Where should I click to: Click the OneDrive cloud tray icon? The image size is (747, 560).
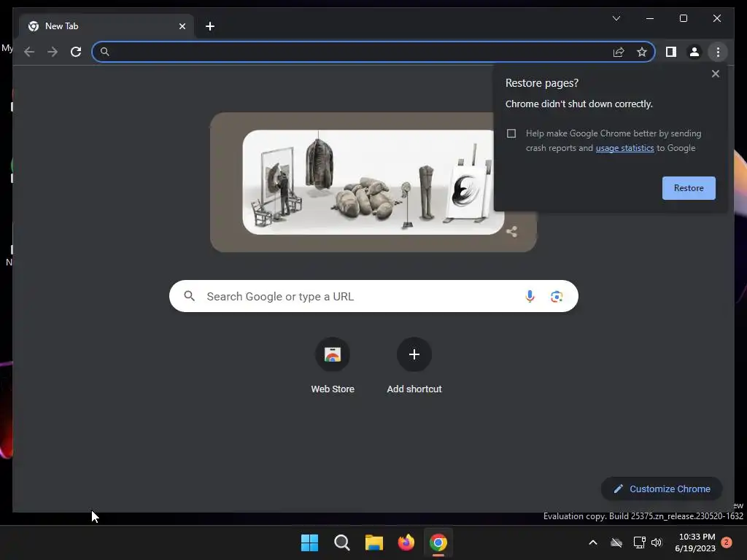point(616,542)
